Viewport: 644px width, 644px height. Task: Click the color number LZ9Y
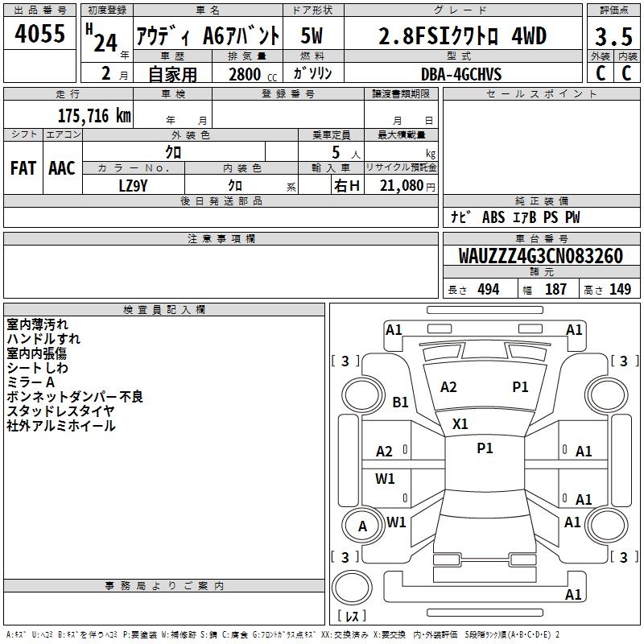[x=133, y=184]
